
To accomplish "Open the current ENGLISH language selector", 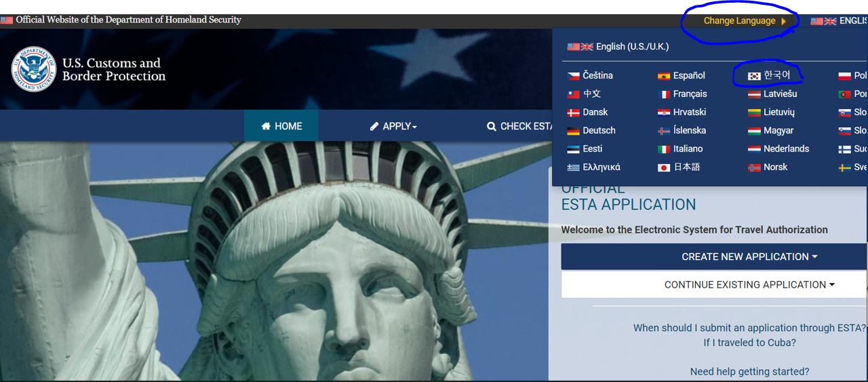I will pos(840,21).
